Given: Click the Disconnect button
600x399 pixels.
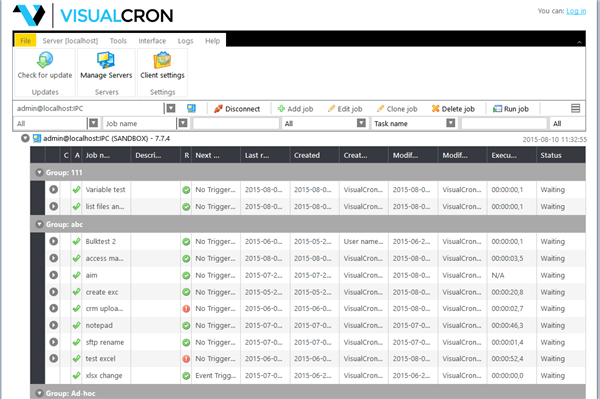Looking at the screenshot, I should 237,109.
